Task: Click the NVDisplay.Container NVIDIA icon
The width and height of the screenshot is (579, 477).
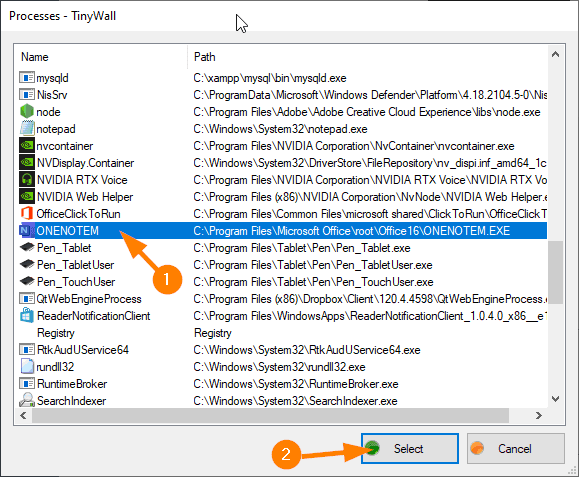Action: (x=27, y=163)
